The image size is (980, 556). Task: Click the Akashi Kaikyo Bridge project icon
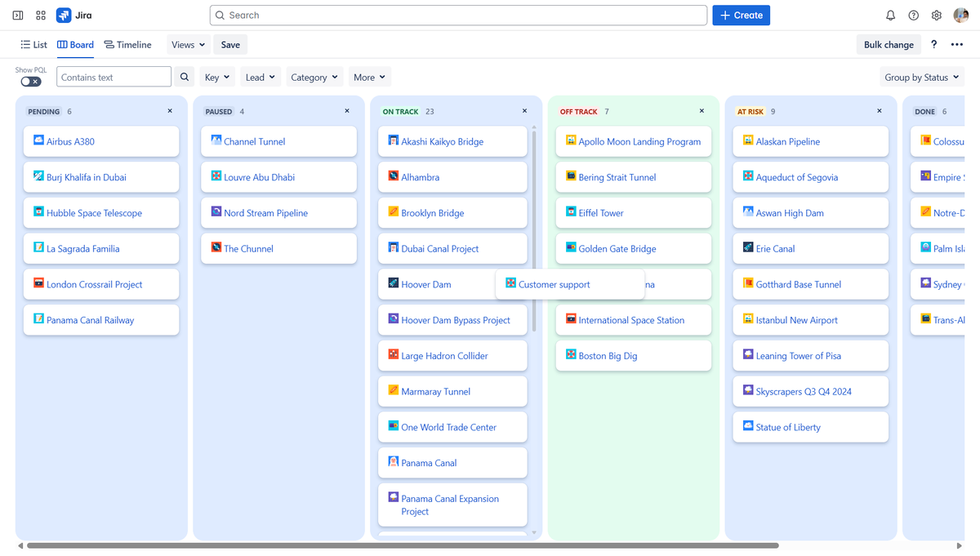coord(394,140)
